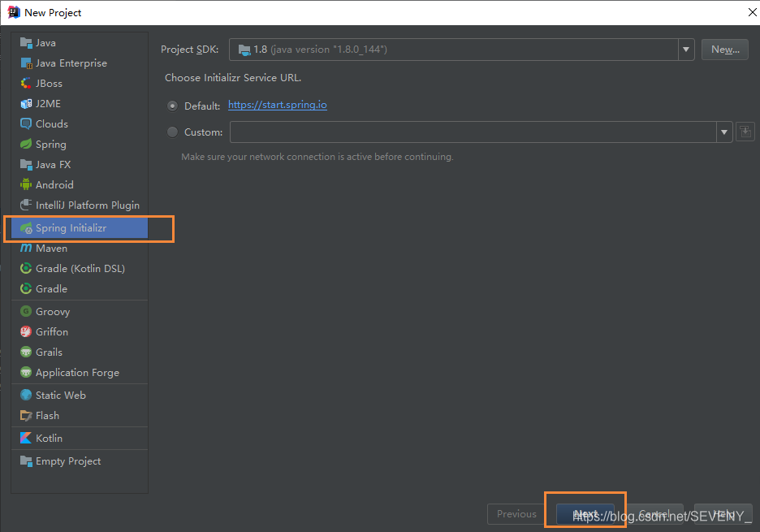The width and height of the screenshot is (760, 532).
Task: Select the 'Gradle (Kotlin DSL)' label
Action: coord(80,268)
